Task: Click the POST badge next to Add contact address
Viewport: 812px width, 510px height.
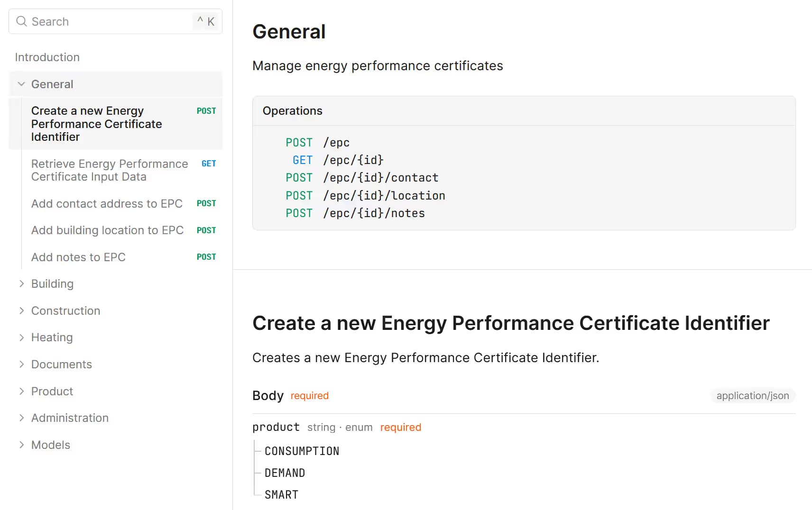Action: [206, 203]
